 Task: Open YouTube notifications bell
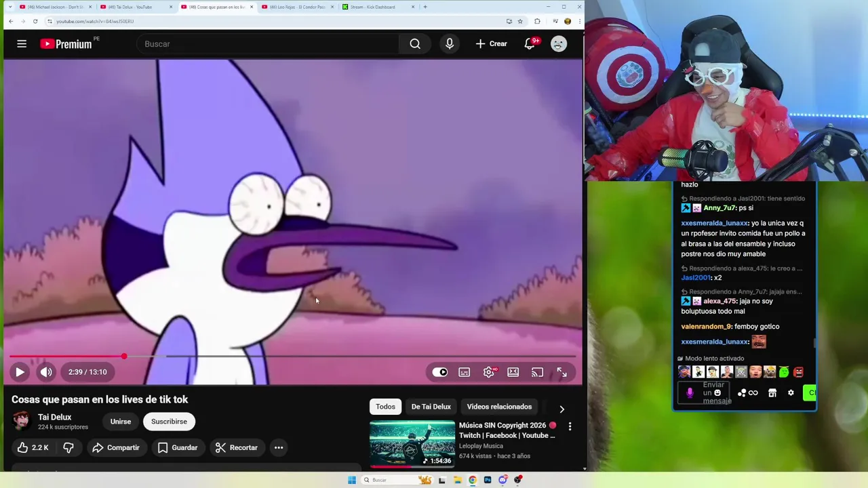(530, 44)
